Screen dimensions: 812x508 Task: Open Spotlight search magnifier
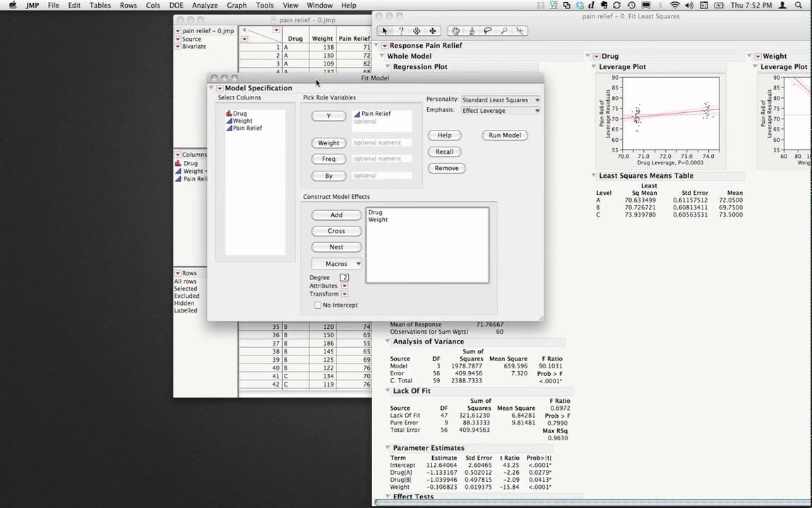pyautogui.click(x=799, y=5)
